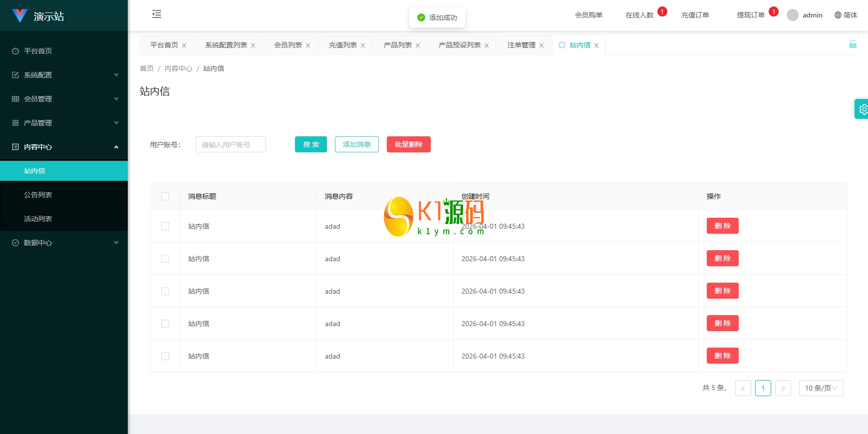Switch to the 产品列表 tab
The height and width of the screenshot is (434, 868).
point(398,45)
